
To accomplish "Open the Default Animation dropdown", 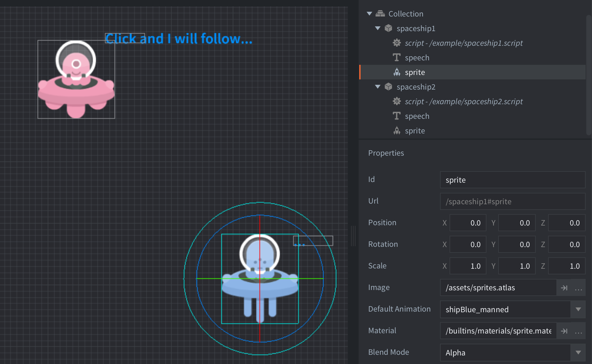I will coord(578,309).
